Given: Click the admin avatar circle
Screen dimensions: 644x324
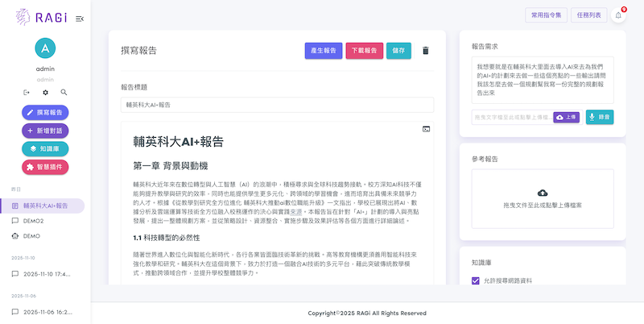Looking at the screenshot, I should 45,48.
